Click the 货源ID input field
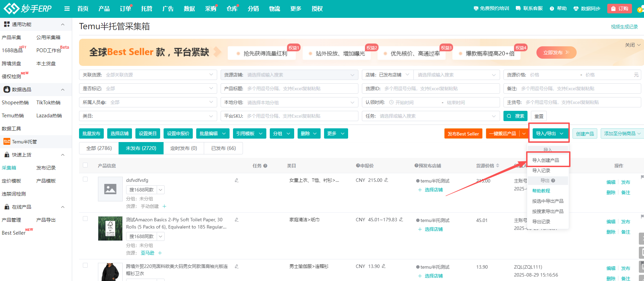Screen dimensions: 644x281 coord(431,89)
